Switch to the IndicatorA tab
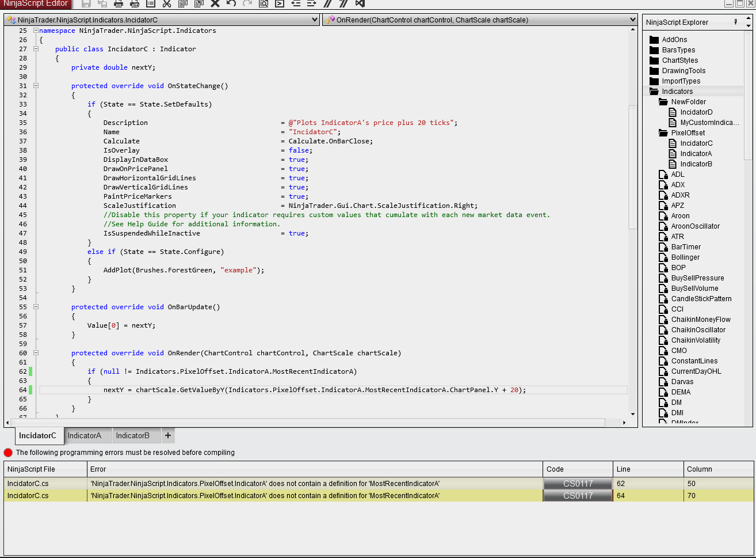The width and height of the screenshot is (756, 558). (x=85, y=435)
